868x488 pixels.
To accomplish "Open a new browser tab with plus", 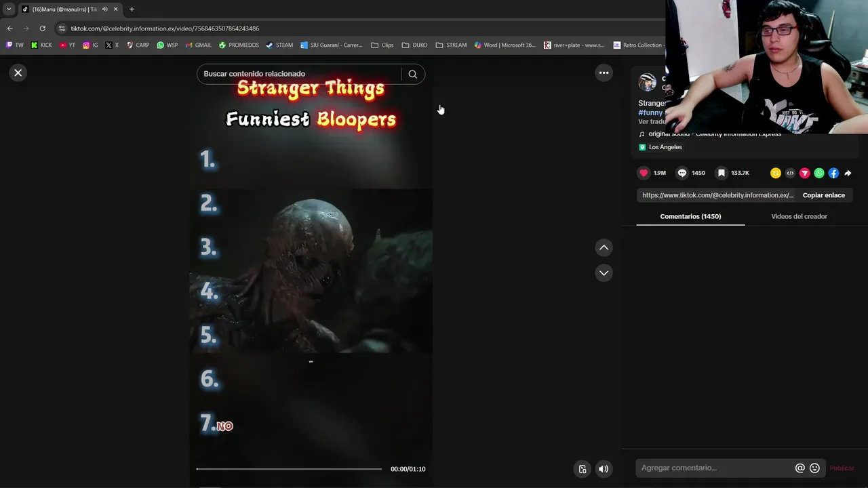I will tap(132, 9).
